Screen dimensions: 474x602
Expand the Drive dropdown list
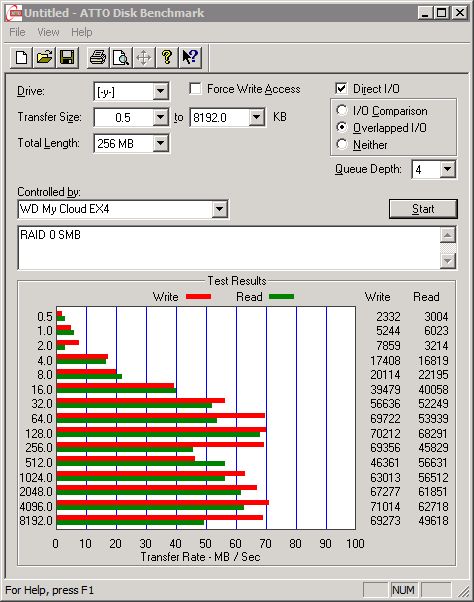click(160, 91)
